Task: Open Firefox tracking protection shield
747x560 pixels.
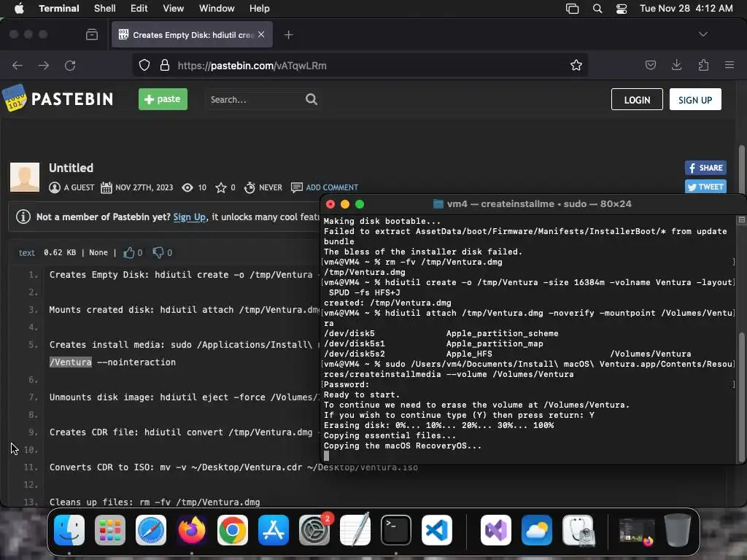Action: coord(144,65)
